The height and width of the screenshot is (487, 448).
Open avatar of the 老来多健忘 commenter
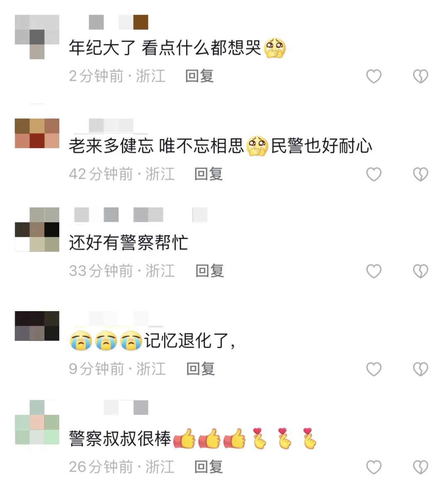37,133
